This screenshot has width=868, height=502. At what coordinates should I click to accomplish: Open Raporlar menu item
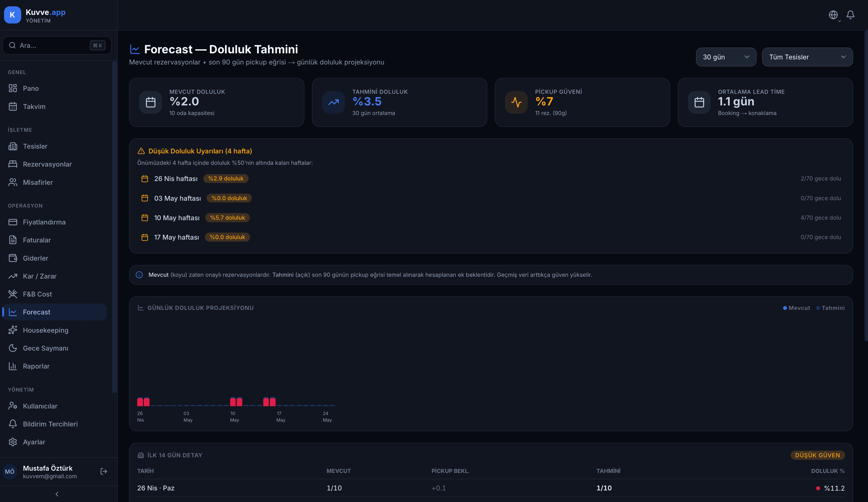(x=54, y=366)
